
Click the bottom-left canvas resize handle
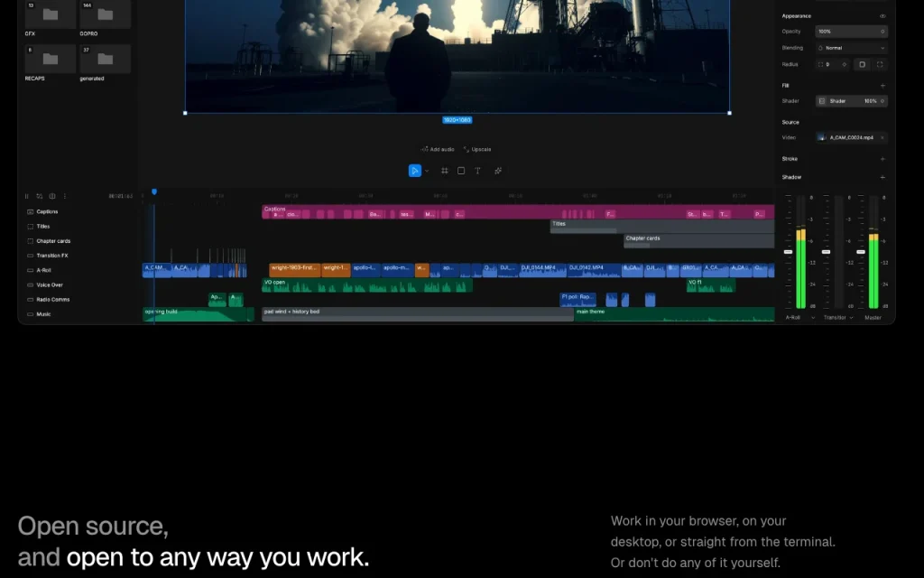click(185, 113)
